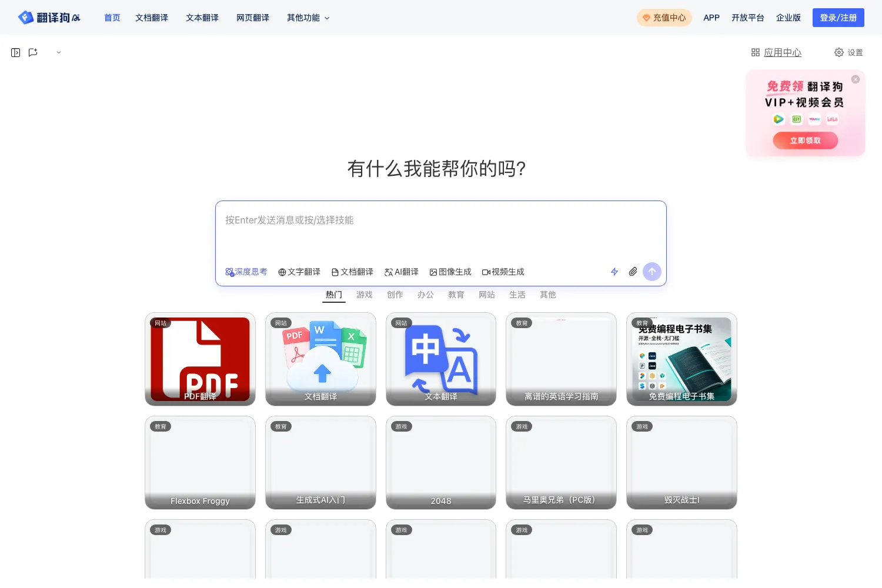Select 视频生成 skill
The image size is (882, 588).
503,272
